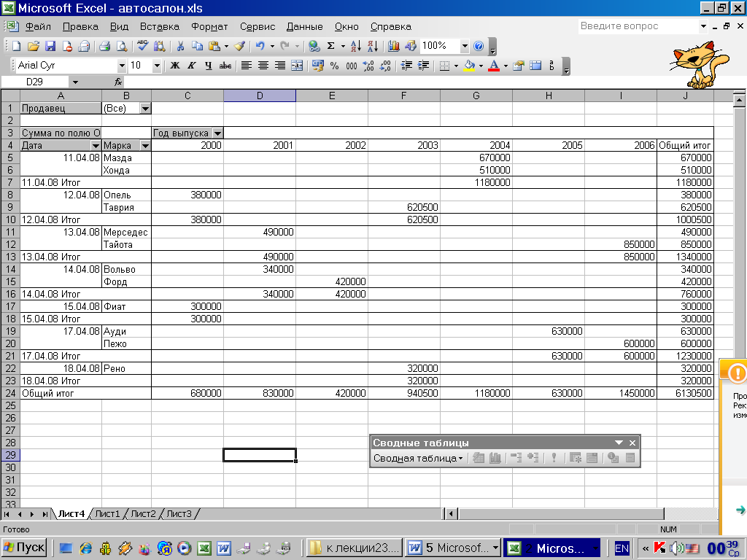747x560 pixels.
Task: Open Excel Help question mark icon
Action: coord(479,46)
